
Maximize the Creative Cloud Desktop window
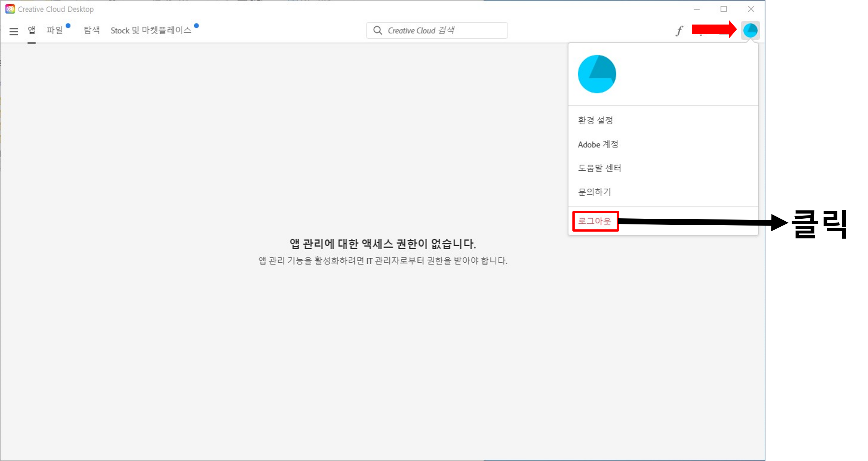tap(724, 9)
